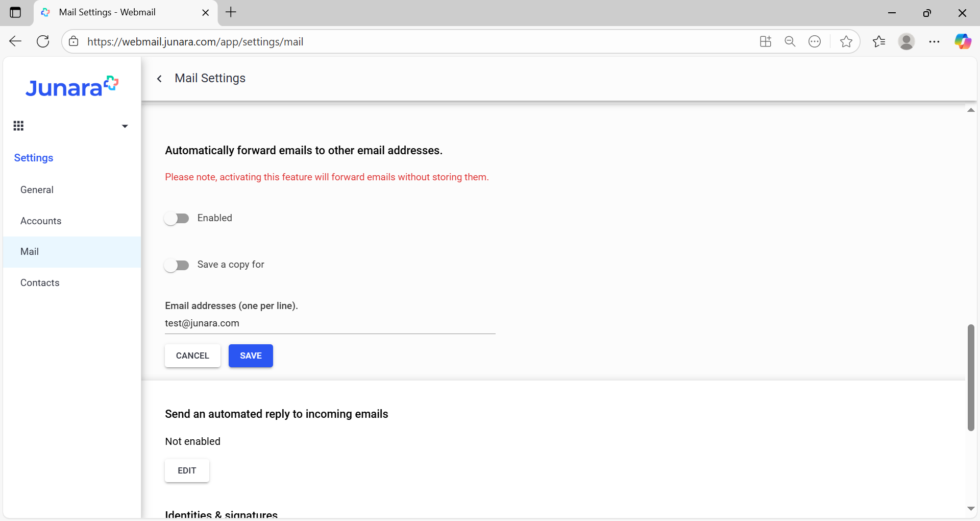Click the SAVE button
Screen dimensions: 980x521
click(x=251, y=356)
